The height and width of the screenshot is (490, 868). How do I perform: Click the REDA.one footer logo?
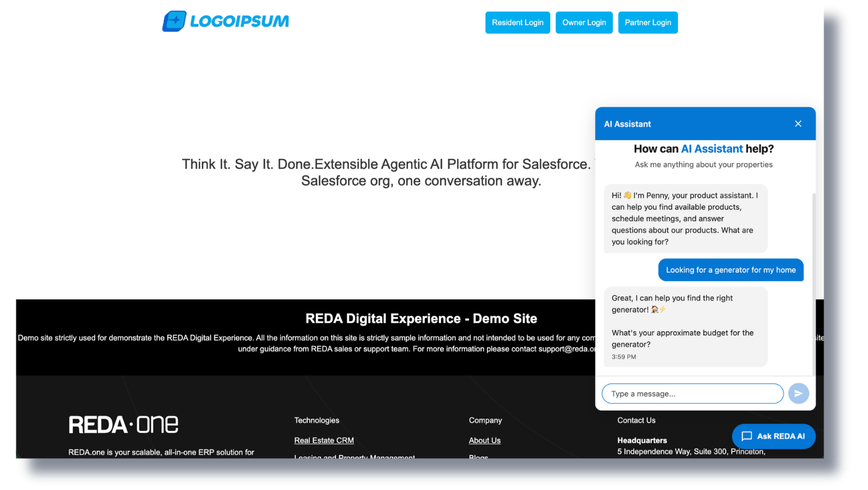[124, 425]
